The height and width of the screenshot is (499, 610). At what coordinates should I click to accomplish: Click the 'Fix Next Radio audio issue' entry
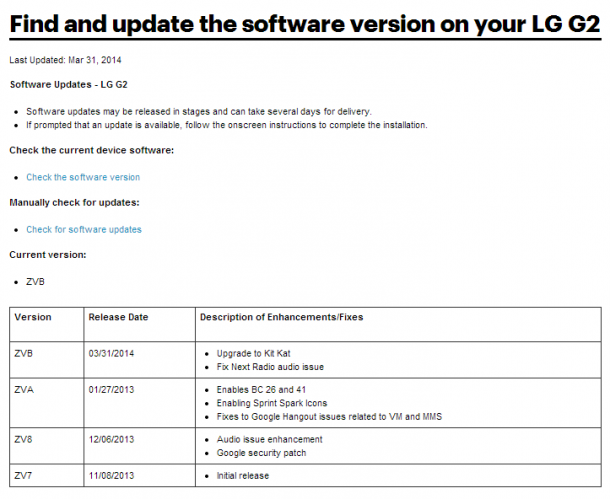(x=270, y=368)
